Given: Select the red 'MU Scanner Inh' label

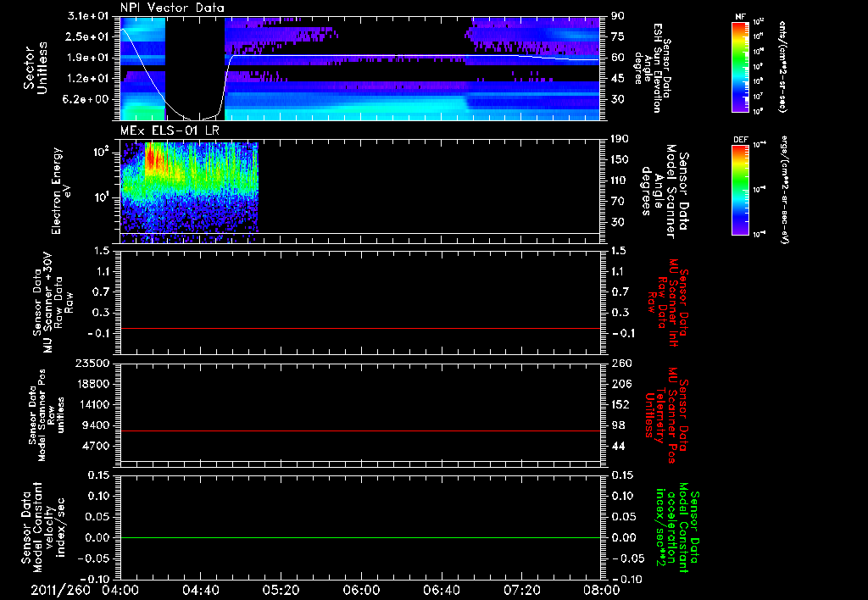Looking at the screenshot, I should [666, 303].
